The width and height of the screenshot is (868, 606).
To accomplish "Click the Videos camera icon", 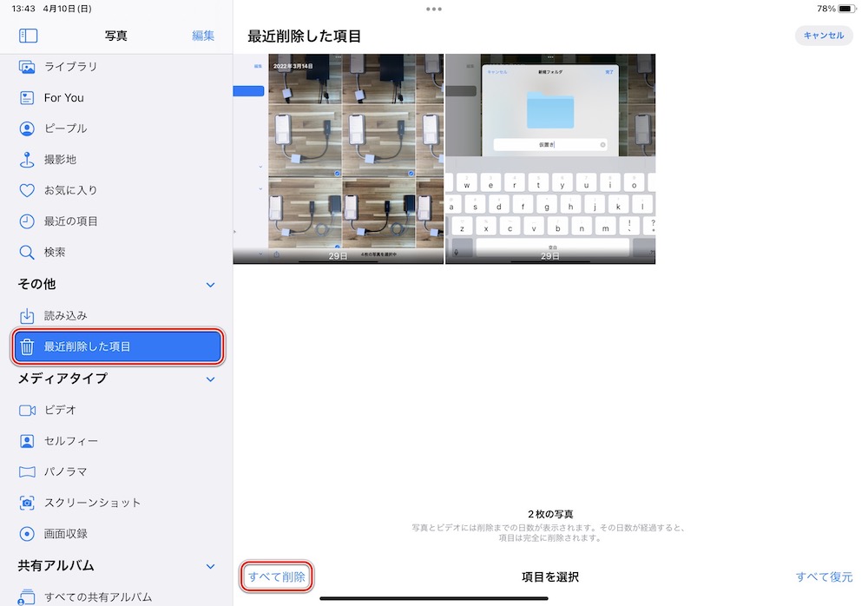I will (27, 411).
